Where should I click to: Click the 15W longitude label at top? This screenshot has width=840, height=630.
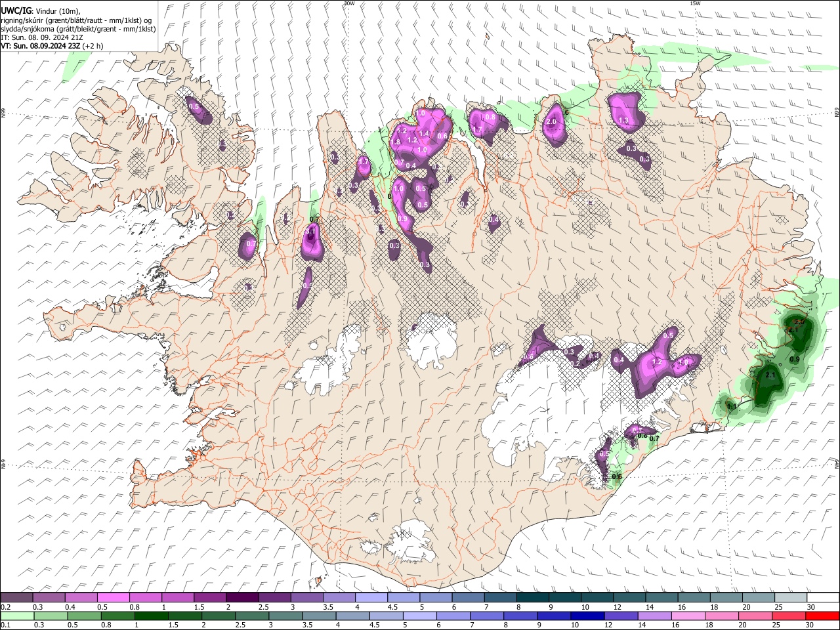click(694, 3)
